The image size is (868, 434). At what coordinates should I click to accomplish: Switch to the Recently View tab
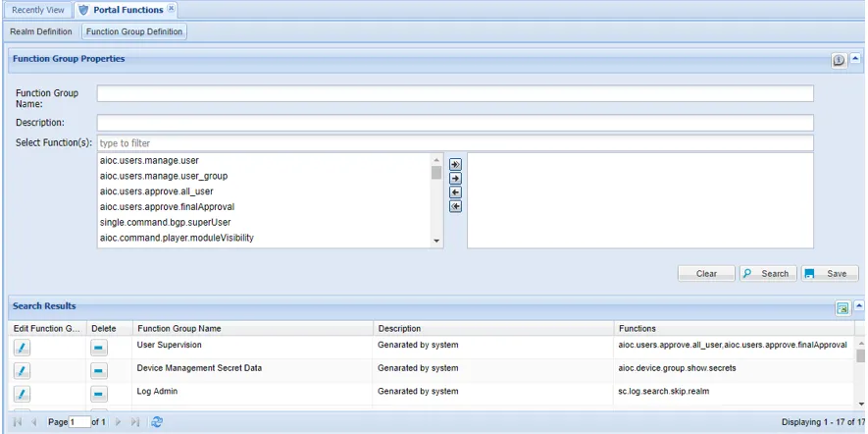click(x=38, y=10)
